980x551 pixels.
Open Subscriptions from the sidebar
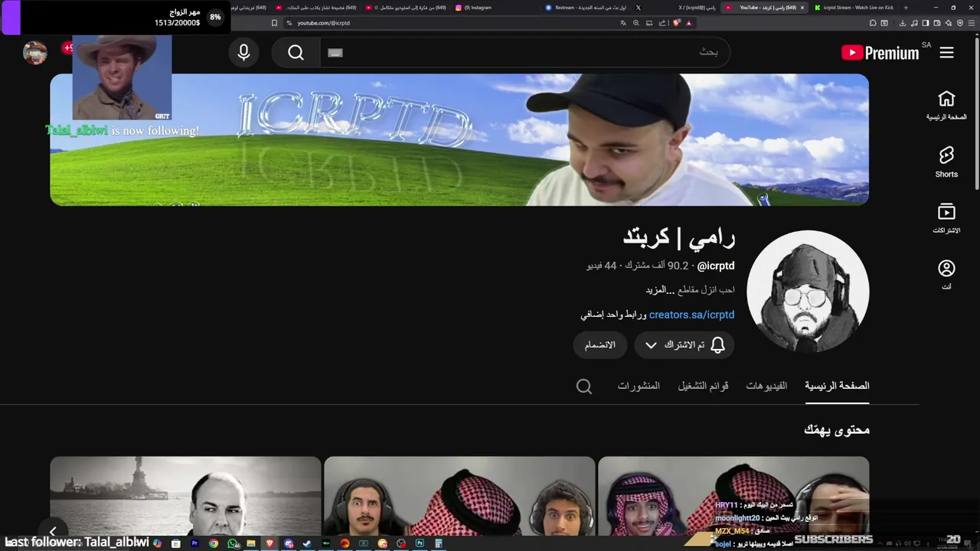[946, 219]
